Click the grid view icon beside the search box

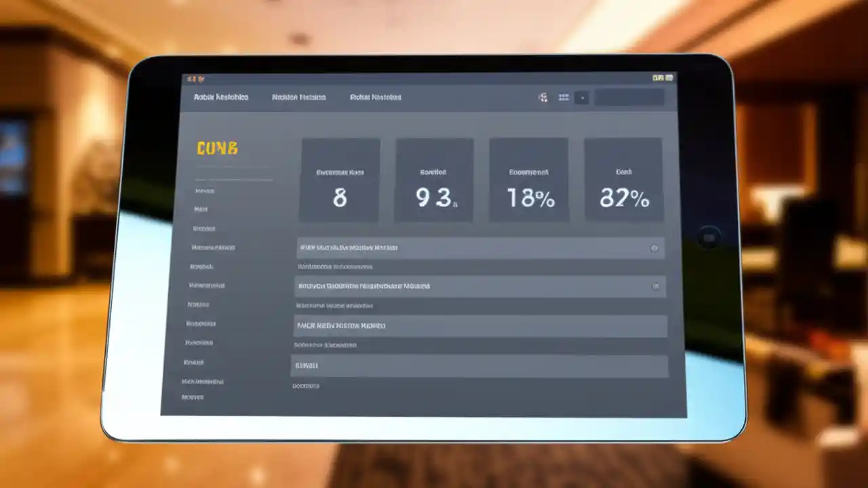(x=564, y=97)
